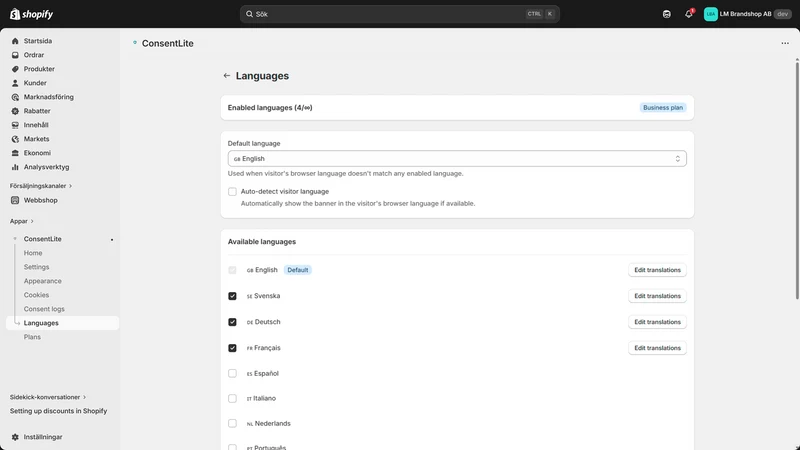Click the Ekonomi bank icon
800x450 pixels.
tap(15, 153)
